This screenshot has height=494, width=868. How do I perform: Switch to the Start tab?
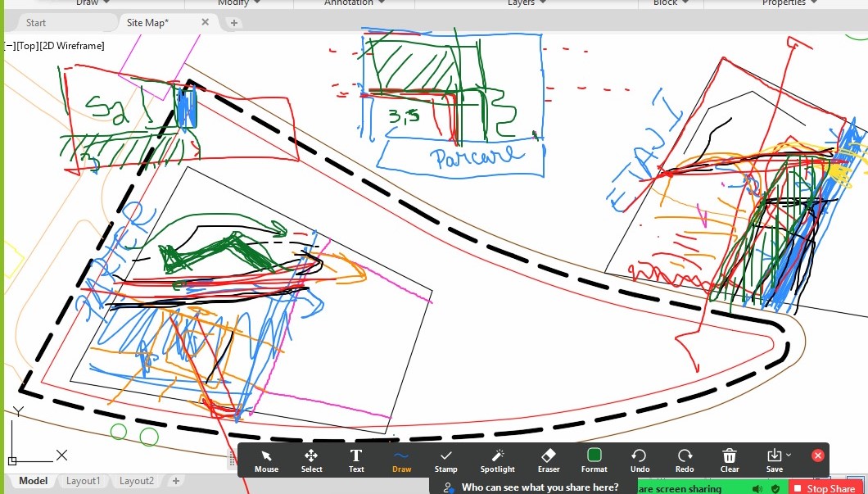coord(36,23)
